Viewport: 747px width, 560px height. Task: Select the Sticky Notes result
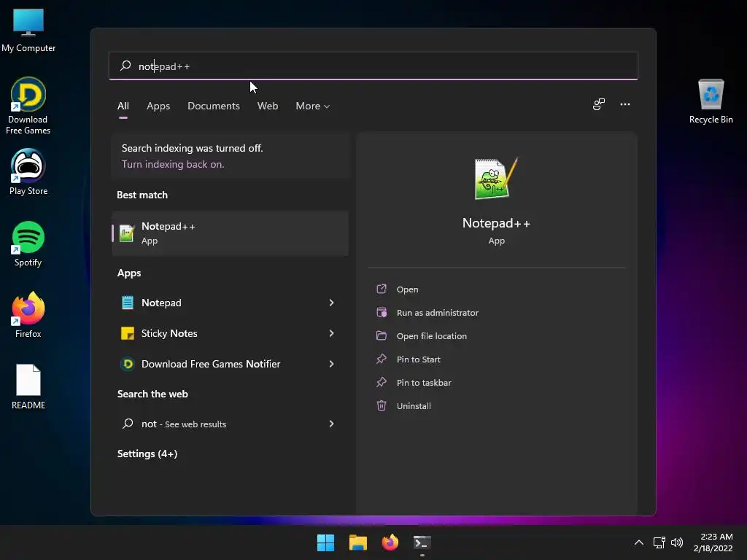230,333
